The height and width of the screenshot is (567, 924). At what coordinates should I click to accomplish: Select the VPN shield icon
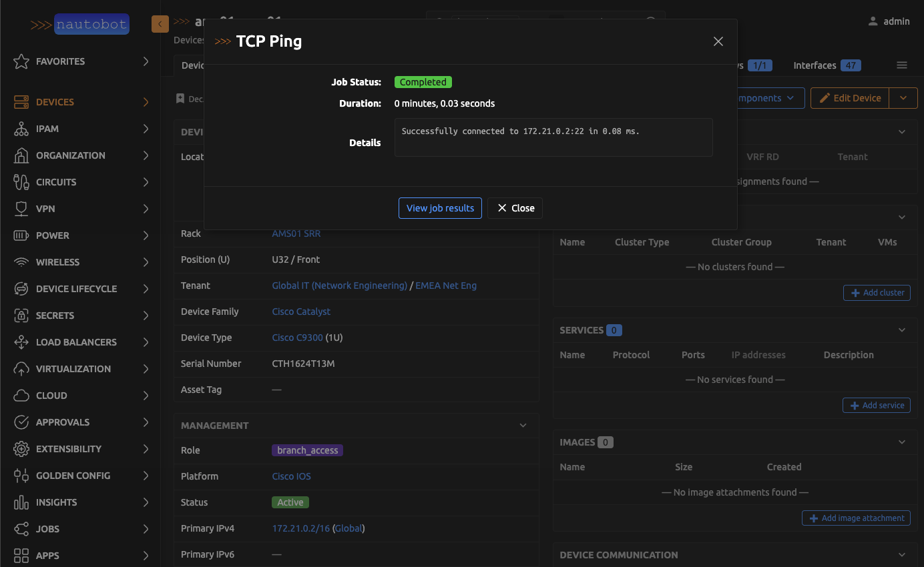click(21, 209)
